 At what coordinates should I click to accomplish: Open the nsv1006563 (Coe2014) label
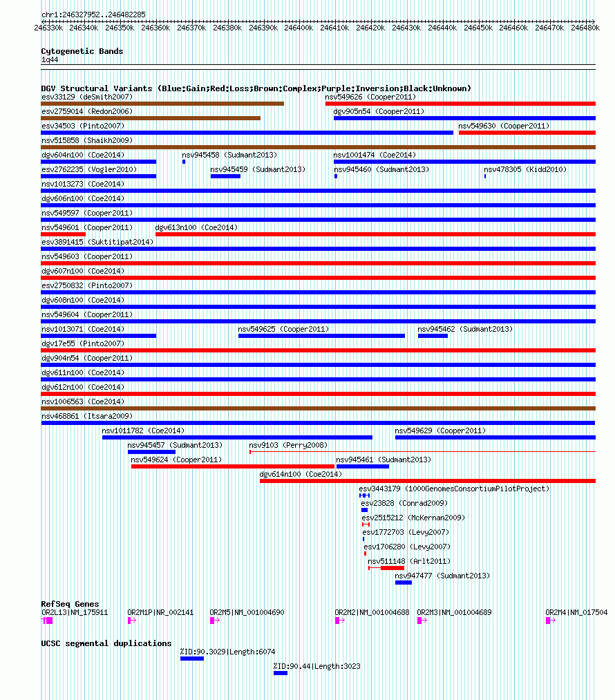point(83,401)
